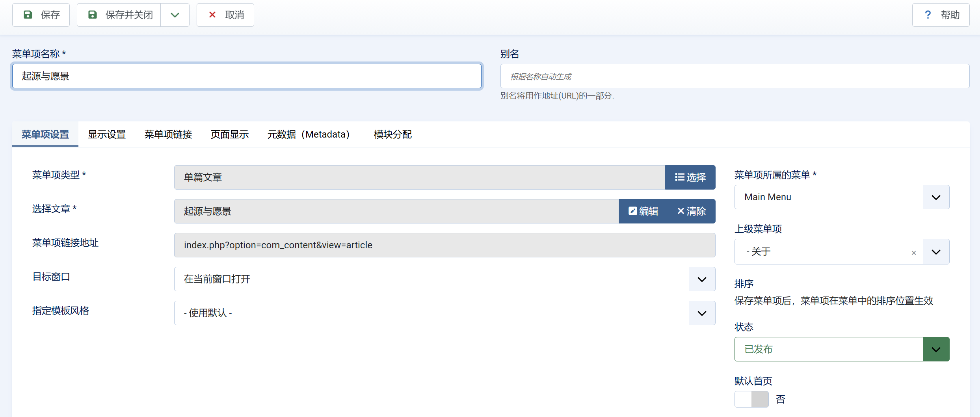
Task: Switch to the 显示设置 tab
Action: pyautogui.click(x=106, y=134)
